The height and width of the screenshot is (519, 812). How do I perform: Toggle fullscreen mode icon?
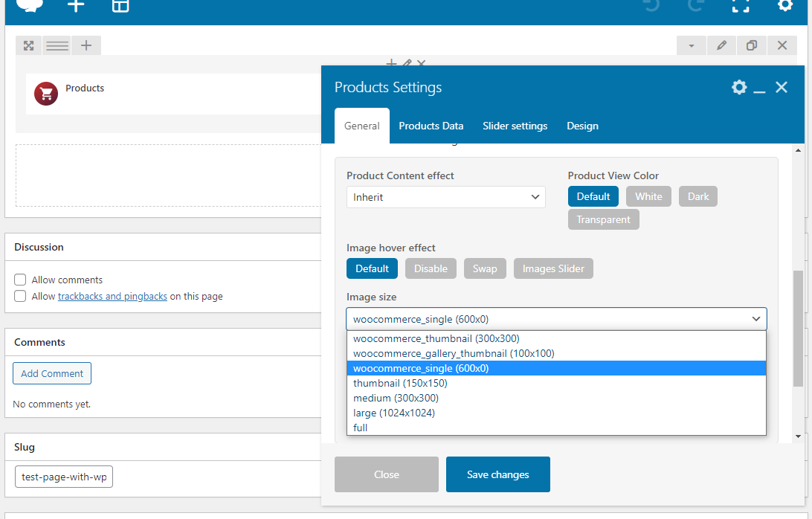[x=741, y=5]
